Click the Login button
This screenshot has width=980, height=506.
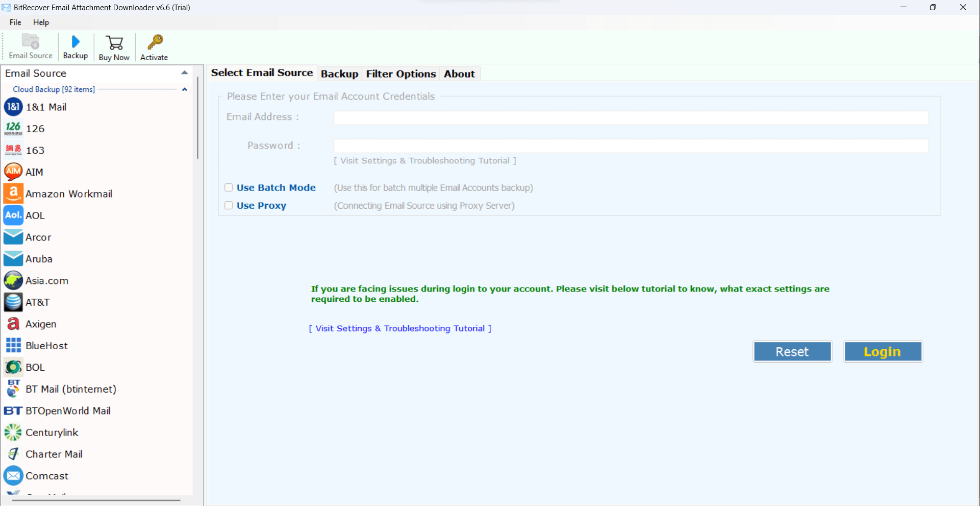[x=883, y=351]
